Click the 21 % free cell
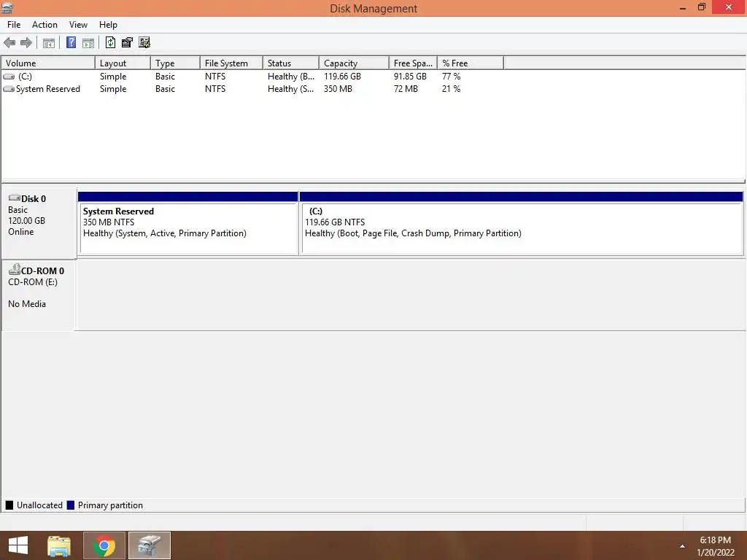This screenshot has height=560, width=747. click(451, 88)
